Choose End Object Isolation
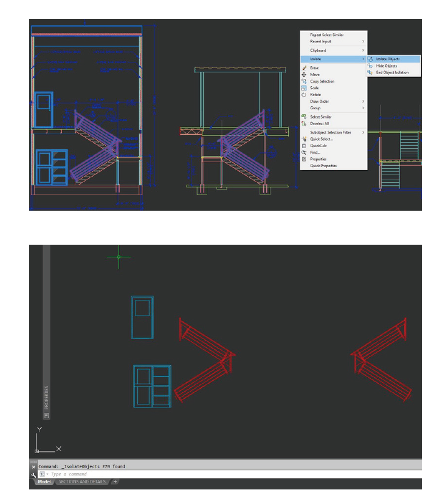 (394, 73)
